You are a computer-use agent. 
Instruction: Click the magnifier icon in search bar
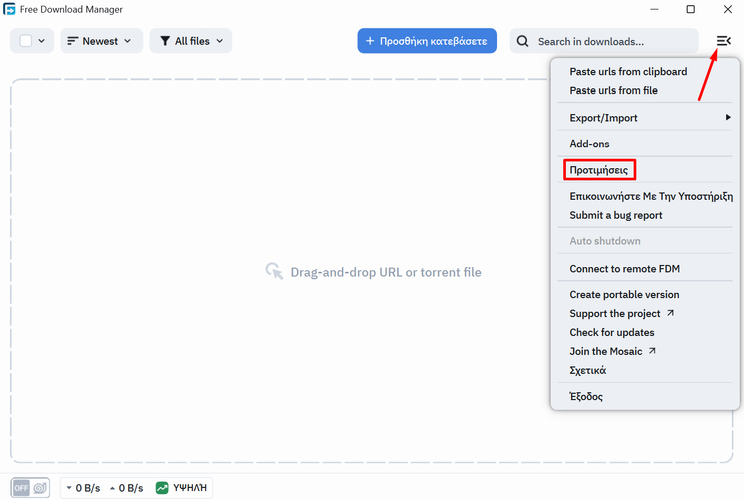523,41
